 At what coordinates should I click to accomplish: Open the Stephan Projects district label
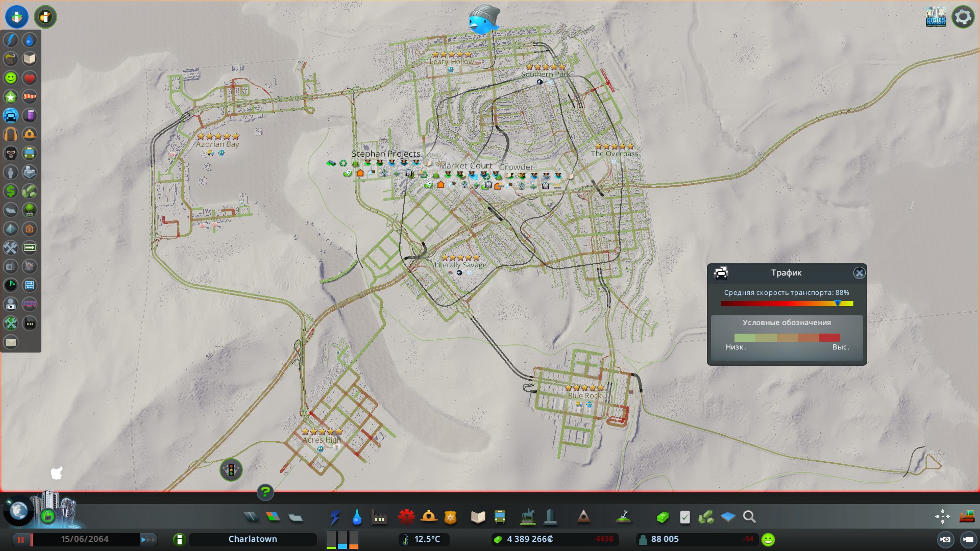tap(386, 154)
